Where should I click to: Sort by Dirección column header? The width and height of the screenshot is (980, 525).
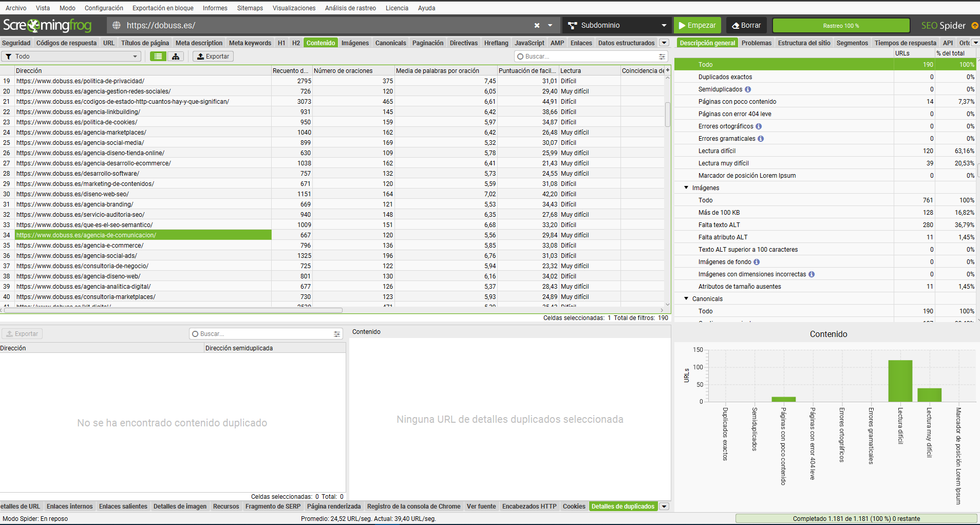pos(143,70)
